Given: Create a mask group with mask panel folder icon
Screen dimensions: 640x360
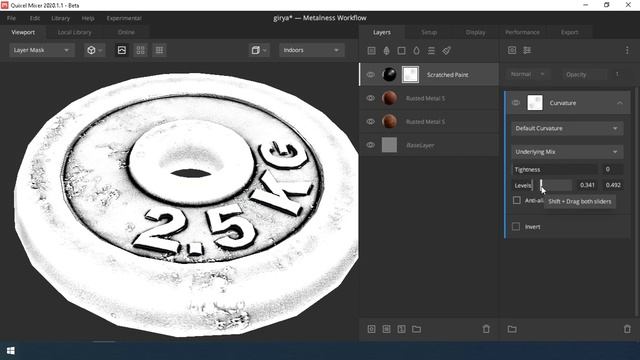Looking at the screenshot, I should click(x=512, y=329).
